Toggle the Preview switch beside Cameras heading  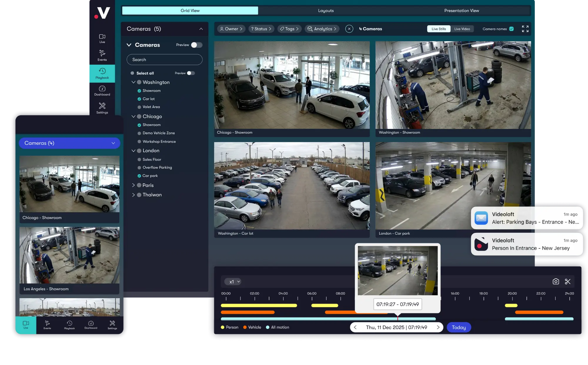(x=197, y=45)
